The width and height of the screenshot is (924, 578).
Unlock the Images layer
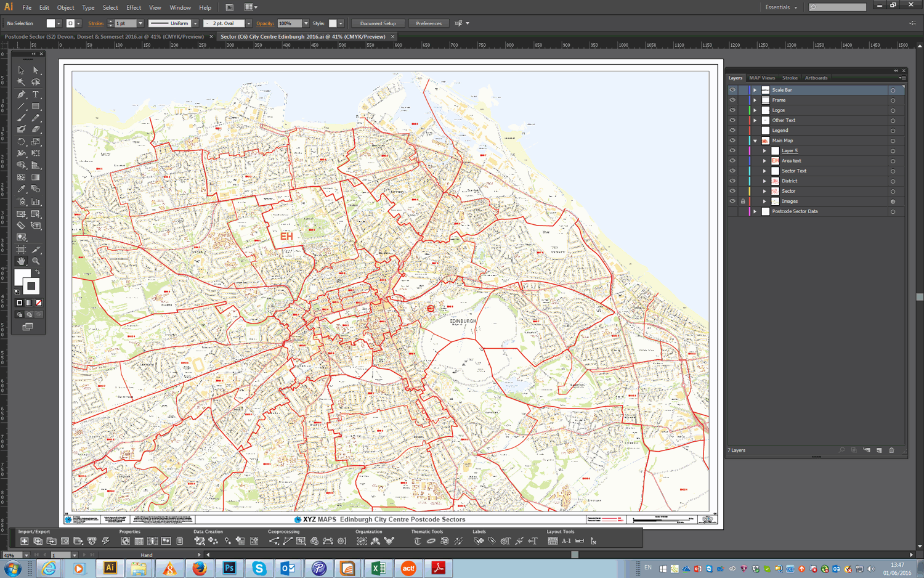[x=743, y=201]
